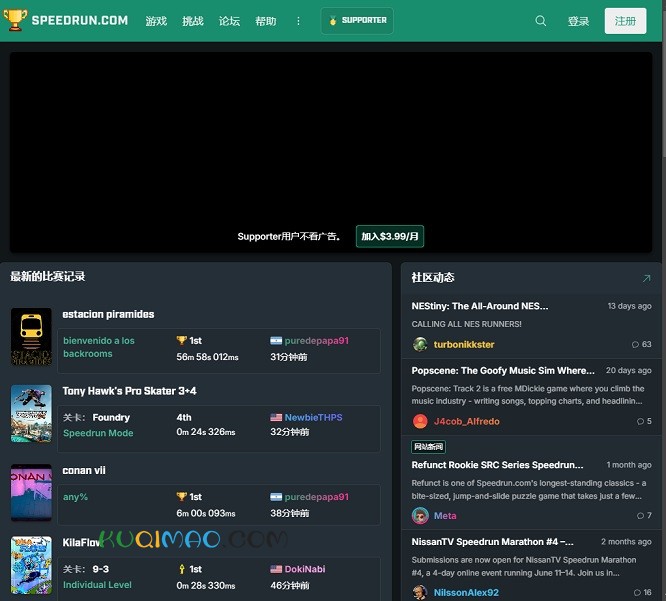Click the Supporter badge button
The height and width of the screenshot is (601, 666).
coord(357,20)
